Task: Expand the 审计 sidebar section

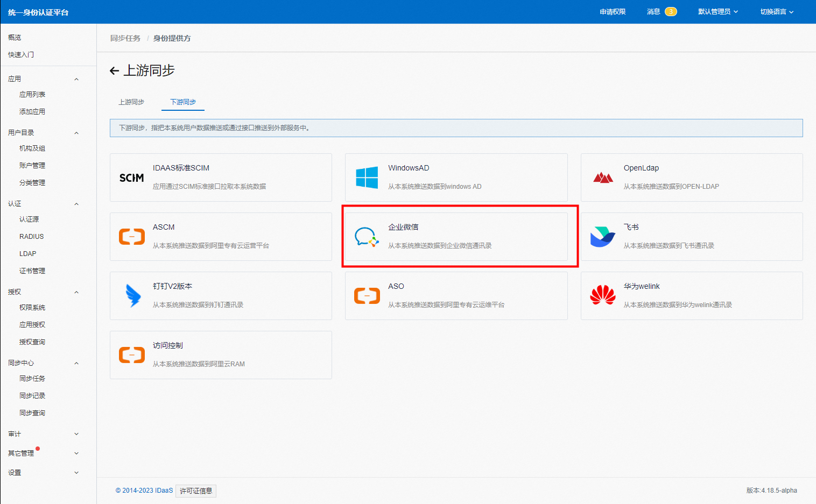Action: (76, 434)
